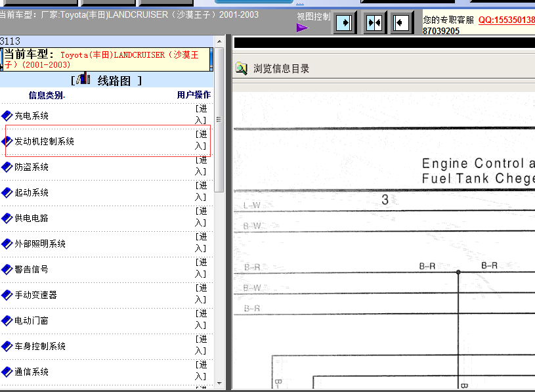The height and width of the screenshot is (392, 535).
Task: Click the book icon next to 防盗系统
Action: 7,167
